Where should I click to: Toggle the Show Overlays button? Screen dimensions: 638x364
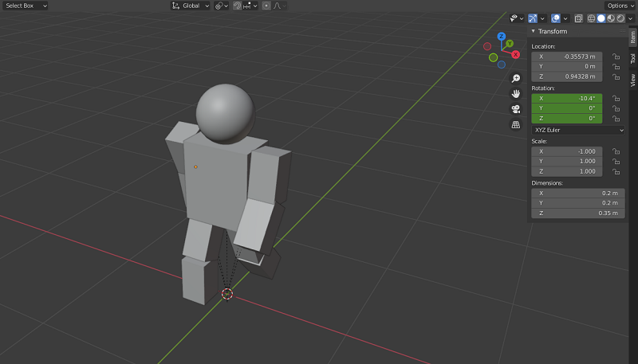555,18
